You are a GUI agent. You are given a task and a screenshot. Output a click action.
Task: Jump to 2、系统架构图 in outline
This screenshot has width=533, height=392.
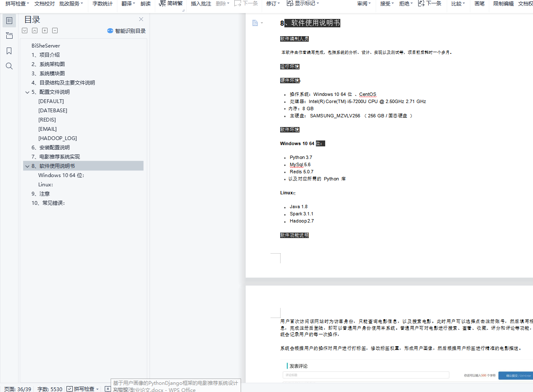click(48, 64)
